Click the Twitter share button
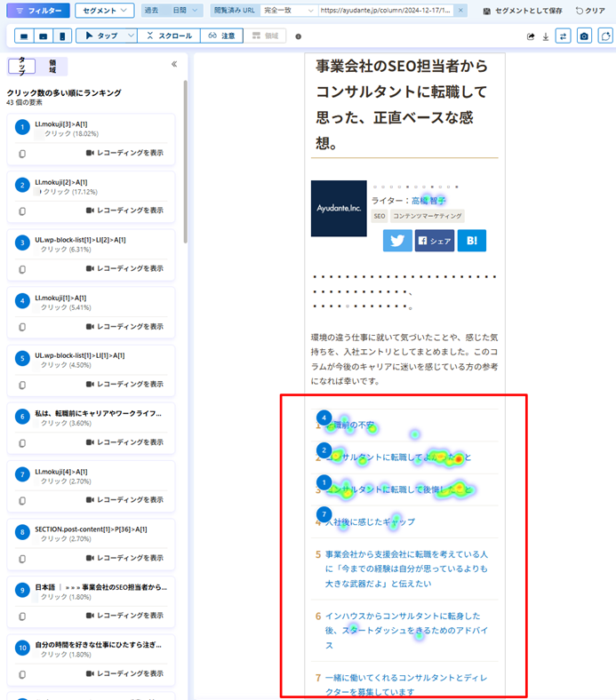This screenshot has height=700, width=616. click(397, 241)
